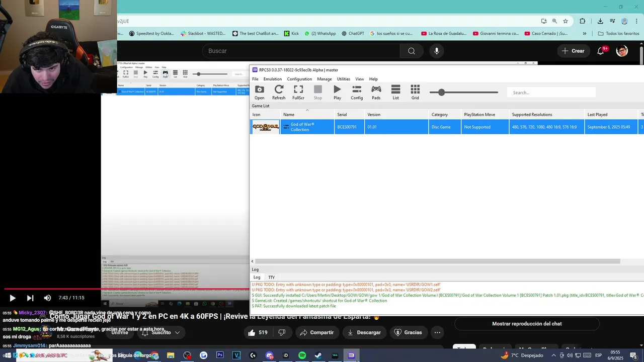
Task: Sort by Last Played column header
Action: pyautogui.click(x=611, y=115)
